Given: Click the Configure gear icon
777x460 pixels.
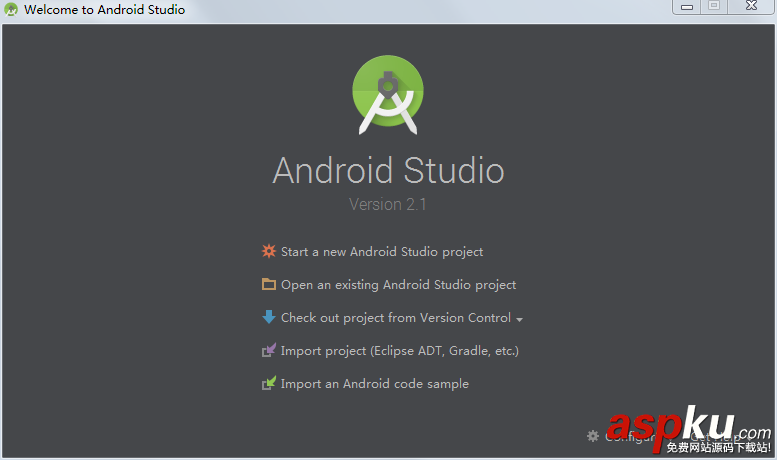Looking at the screenshot, I should pyautogui.click(x=593, y=436).
